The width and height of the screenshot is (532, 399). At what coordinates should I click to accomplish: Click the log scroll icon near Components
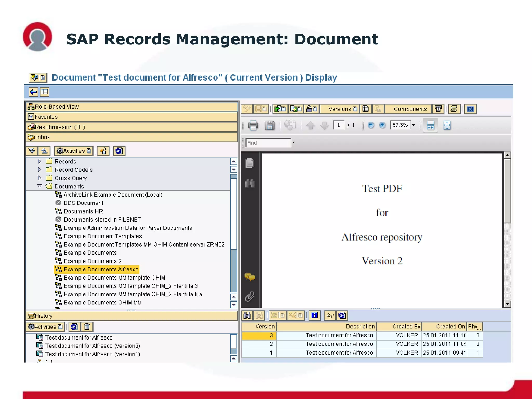pos(454,109)
